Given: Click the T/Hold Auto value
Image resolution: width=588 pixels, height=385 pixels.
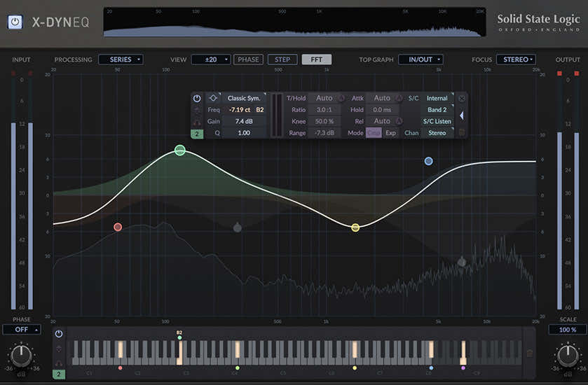Looking at the screenshot, I should point(324,98).
